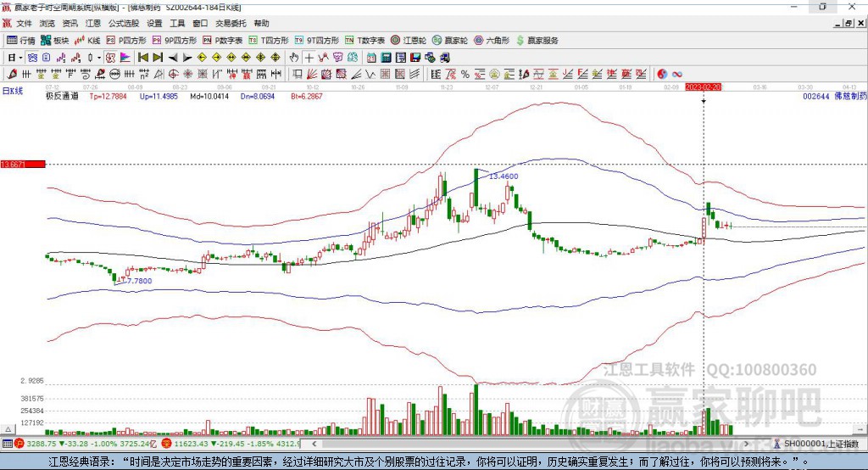Open the 赢家轮 wheel tool
868x470 pixels.
point(449,41)
